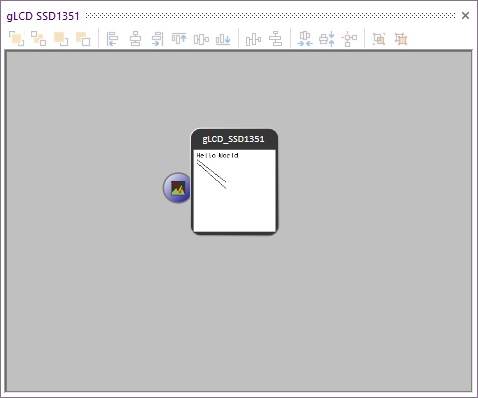Align objects to top edges
This screenshot has width=478, height=398.
pyautogui.click(x=179, y=39)
